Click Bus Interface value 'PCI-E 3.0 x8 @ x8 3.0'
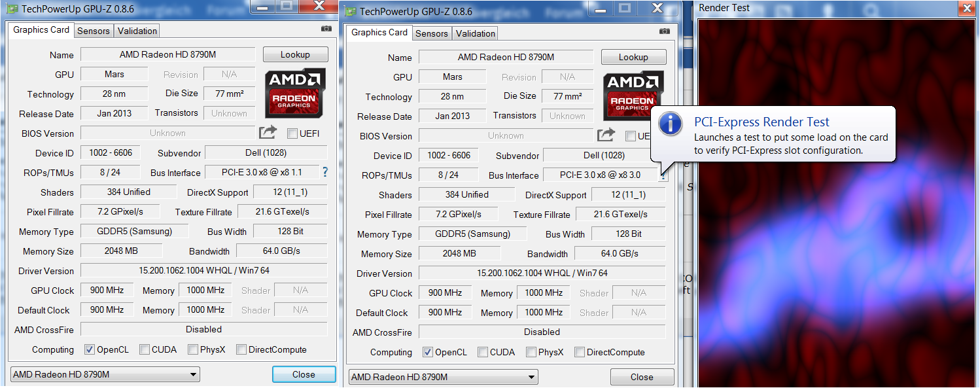 [601, 175]
